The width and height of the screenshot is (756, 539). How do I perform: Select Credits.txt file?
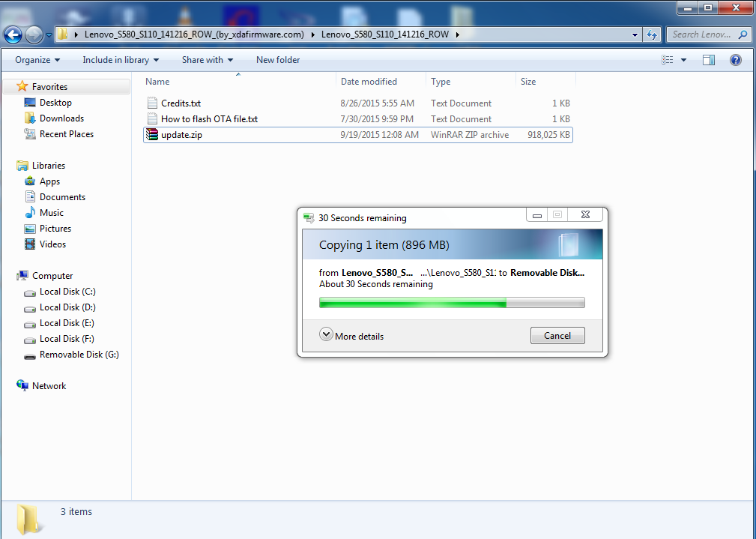coord(181,103)
